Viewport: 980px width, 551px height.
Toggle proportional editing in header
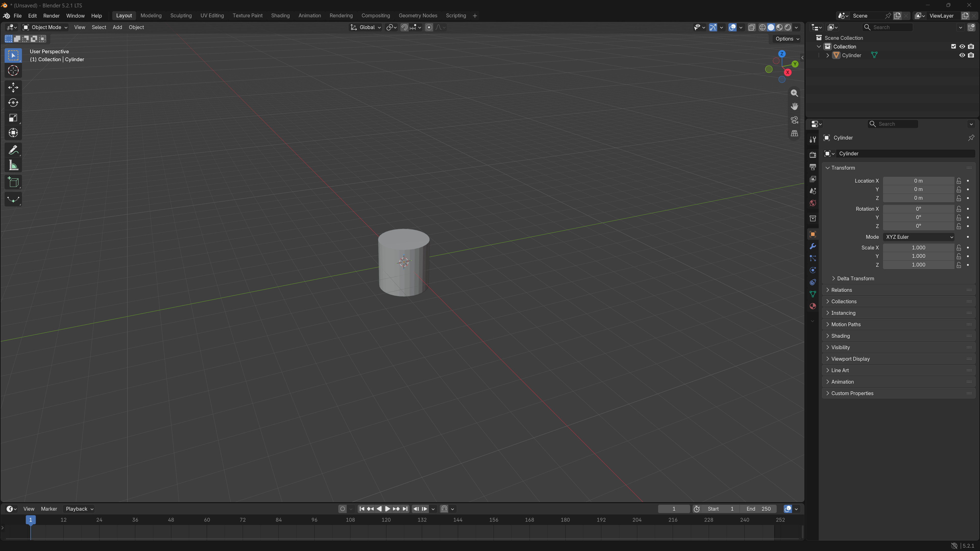429,27
